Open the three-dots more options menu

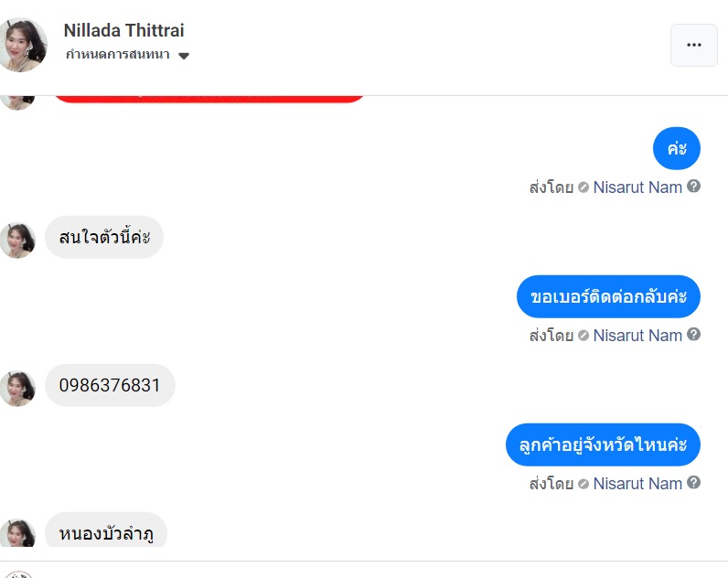(693, 46)
